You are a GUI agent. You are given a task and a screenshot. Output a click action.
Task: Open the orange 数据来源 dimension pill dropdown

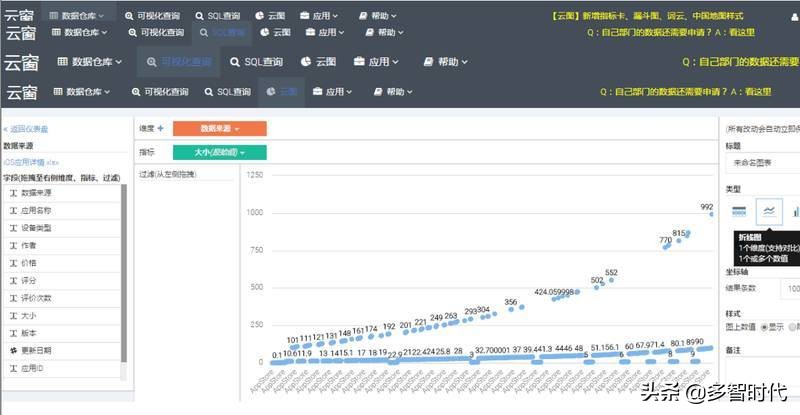(x=219, y=129)
